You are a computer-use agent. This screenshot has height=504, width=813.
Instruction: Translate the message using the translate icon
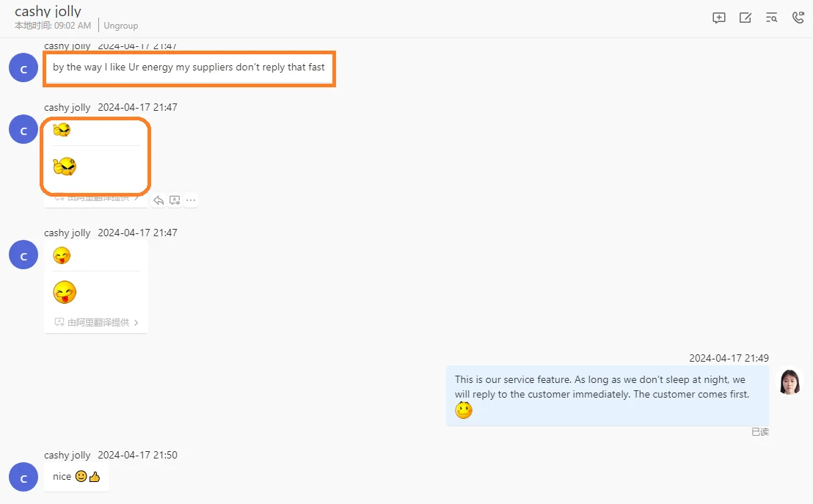(x=175, y=200)
